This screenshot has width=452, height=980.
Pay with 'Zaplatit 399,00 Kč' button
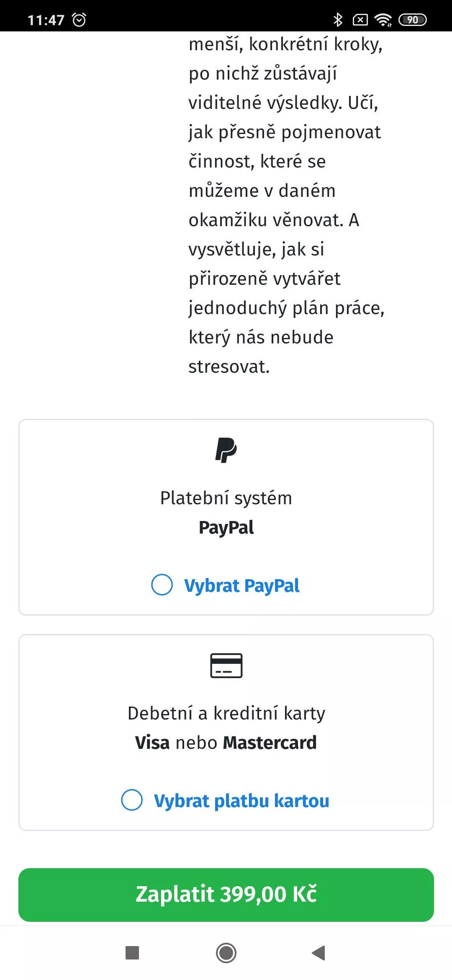coord(226,895)
